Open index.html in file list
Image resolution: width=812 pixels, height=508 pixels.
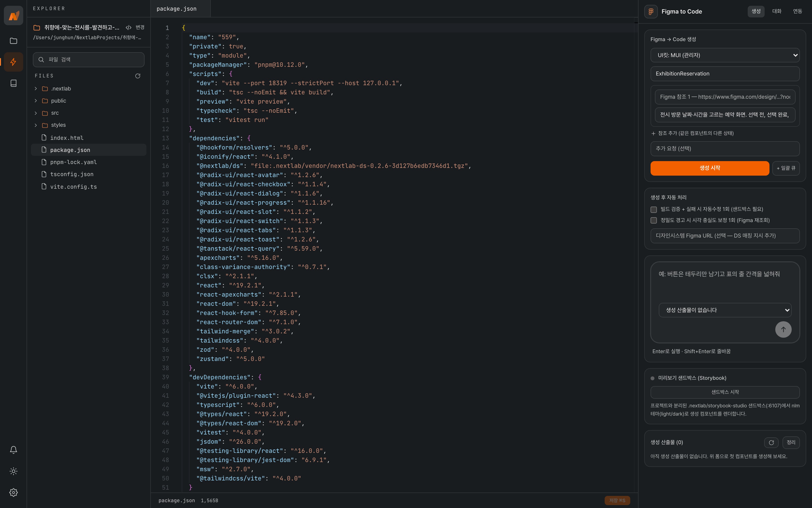[89, 138]
